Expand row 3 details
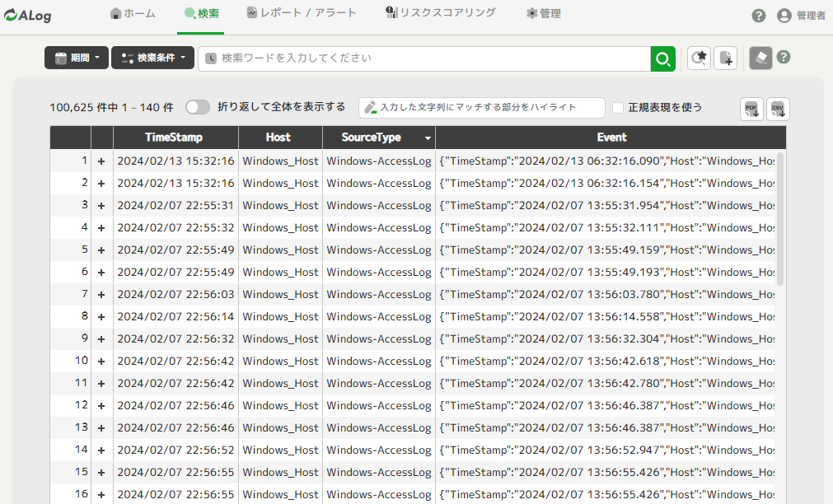The height and width of the screenshot is (504, 833). click(x=101, y=206)
